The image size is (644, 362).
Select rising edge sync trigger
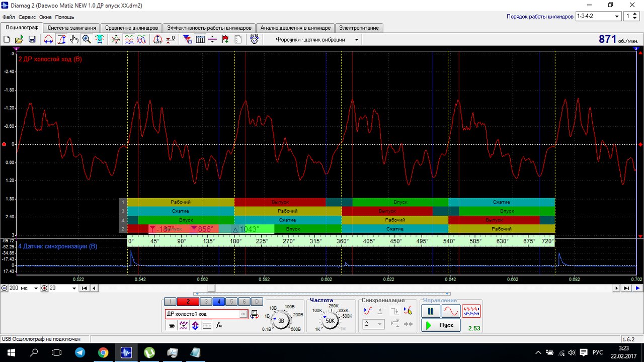[381, 311]
